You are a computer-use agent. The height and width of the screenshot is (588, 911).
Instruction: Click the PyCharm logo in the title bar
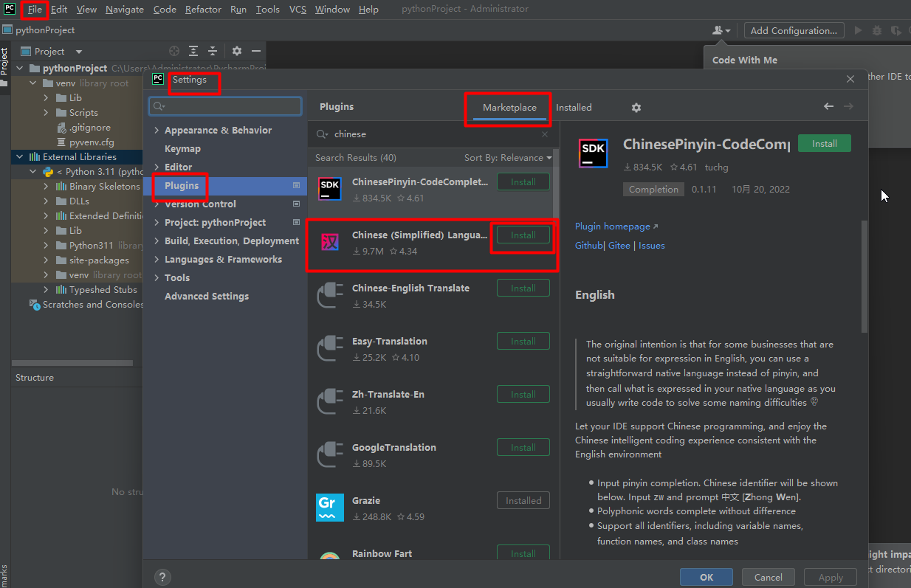[x=9, y=9]
